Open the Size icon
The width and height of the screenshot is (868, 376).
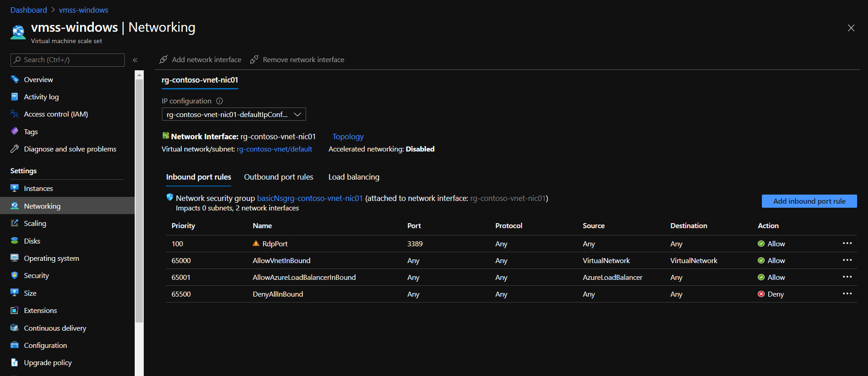(x=15, y=293)
